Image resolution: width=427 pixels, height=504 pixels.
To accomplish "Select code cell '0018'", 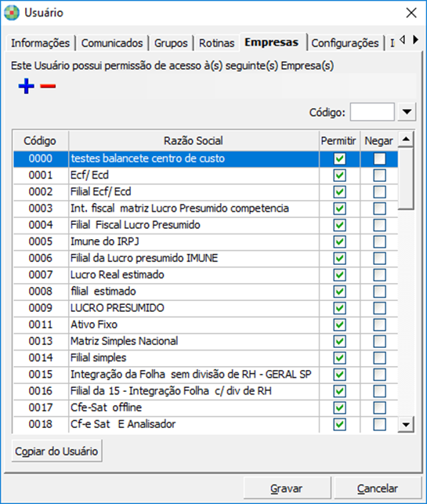I will click(41, 425).
